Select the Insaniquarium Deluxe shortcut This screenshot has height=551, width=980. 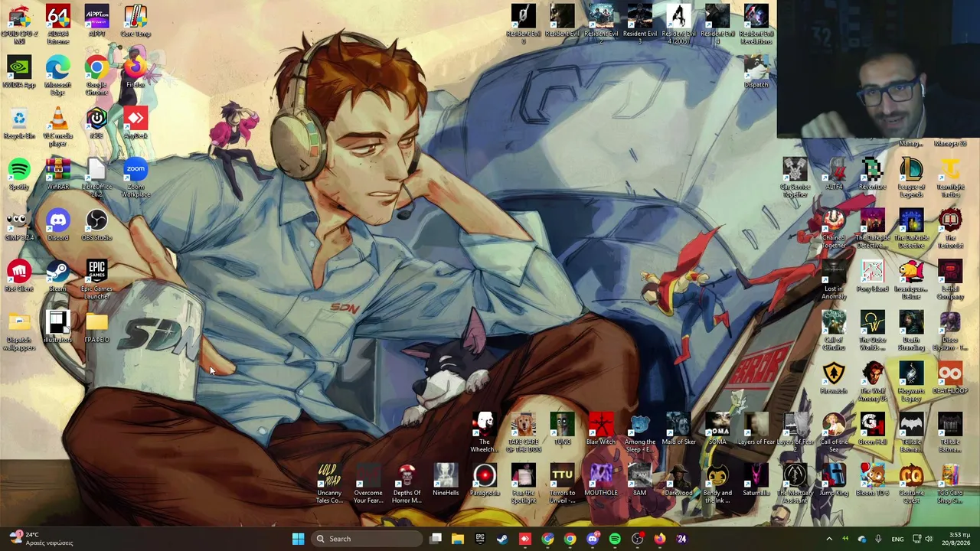[x=911, y=280]
